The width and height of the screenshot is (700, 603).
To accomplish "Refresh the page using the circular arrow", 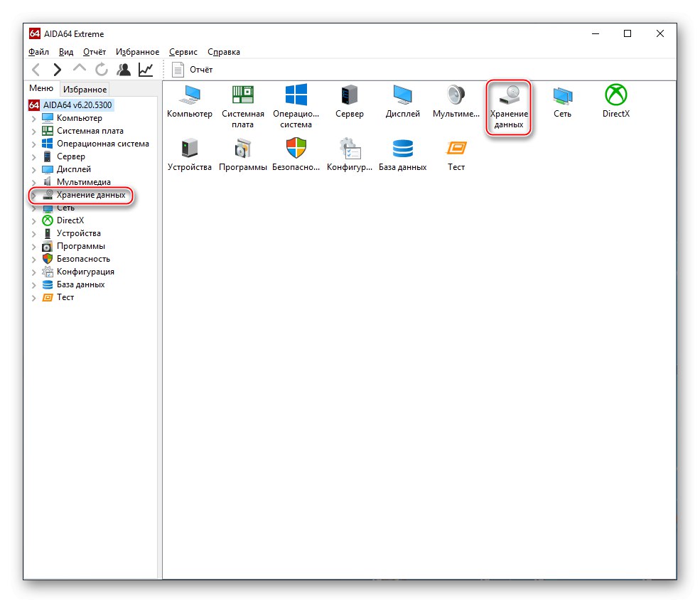I will tap(102, 70).
